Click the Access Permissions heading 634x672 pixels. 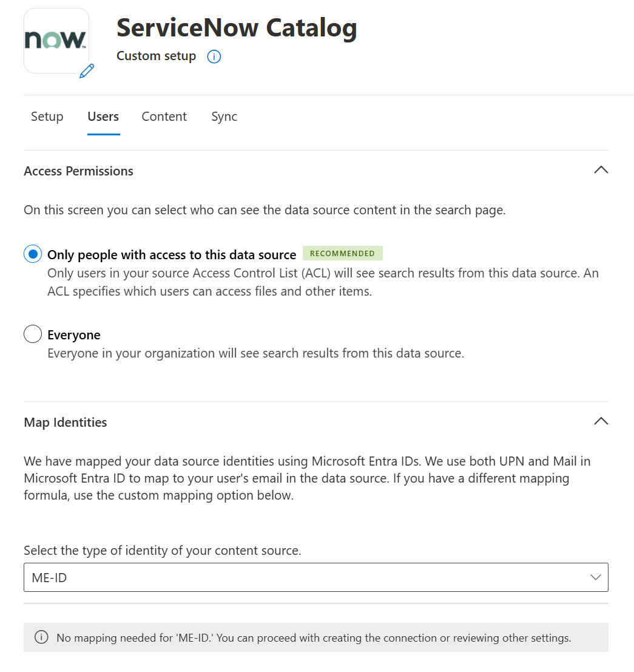pyautogui.click(x=78, y=171)
